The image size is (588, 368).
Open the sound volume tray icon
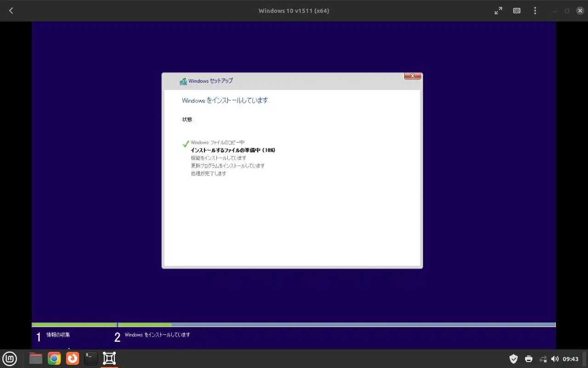click(x=555, y=359)
